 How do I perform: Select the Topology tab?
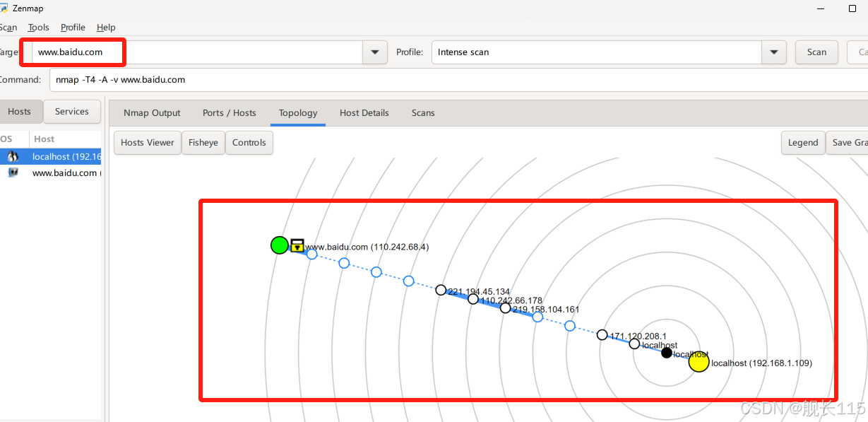click(x=298, y=112)
